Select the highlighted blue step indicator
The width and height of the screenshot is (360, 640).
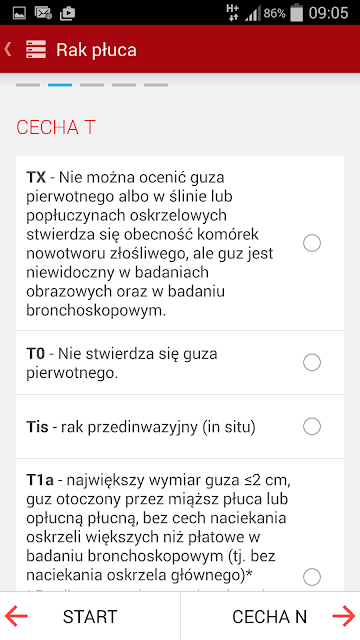[60, 85]
